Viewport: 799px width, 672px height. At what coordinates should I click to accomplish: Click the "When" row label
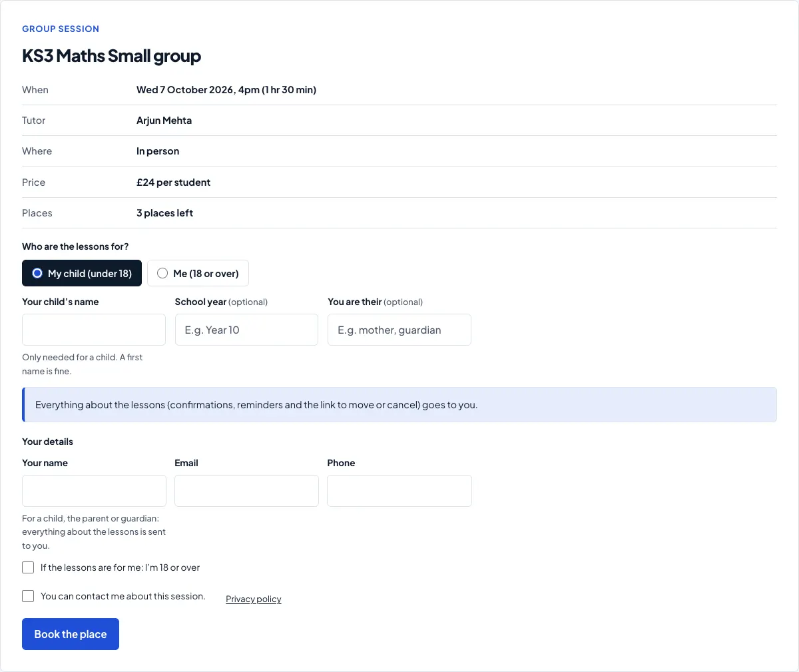[x=35, y=90]
